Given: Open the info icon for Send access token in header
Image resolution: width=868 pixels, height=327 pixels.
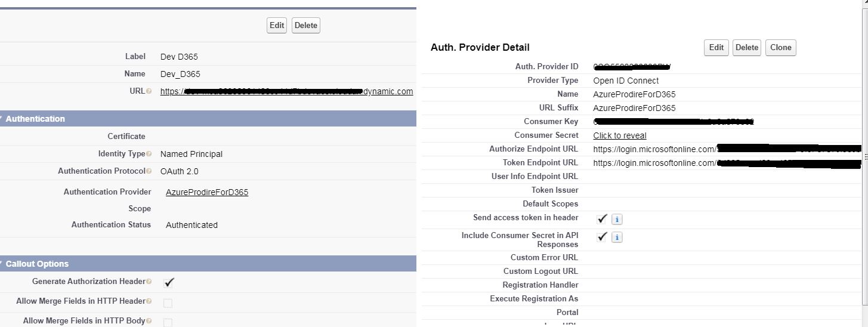Looking at the screenshot, I should 617,220.
